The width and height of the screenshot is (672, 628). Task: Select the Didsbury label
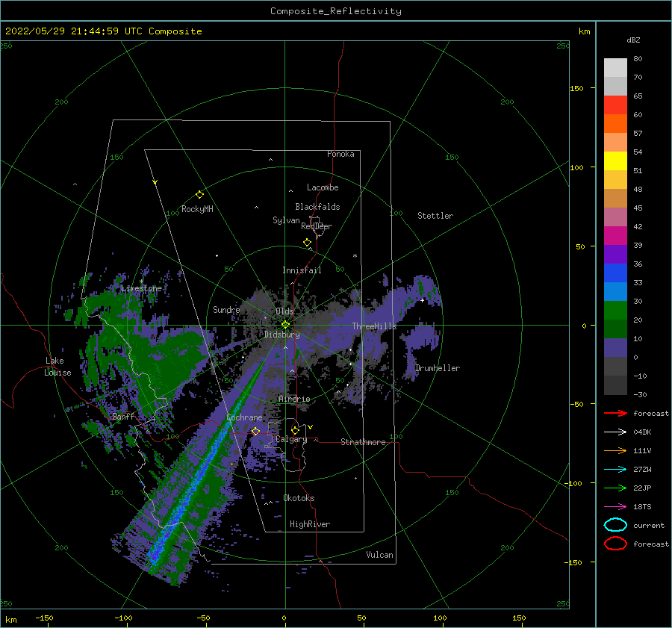coord(281,335)
